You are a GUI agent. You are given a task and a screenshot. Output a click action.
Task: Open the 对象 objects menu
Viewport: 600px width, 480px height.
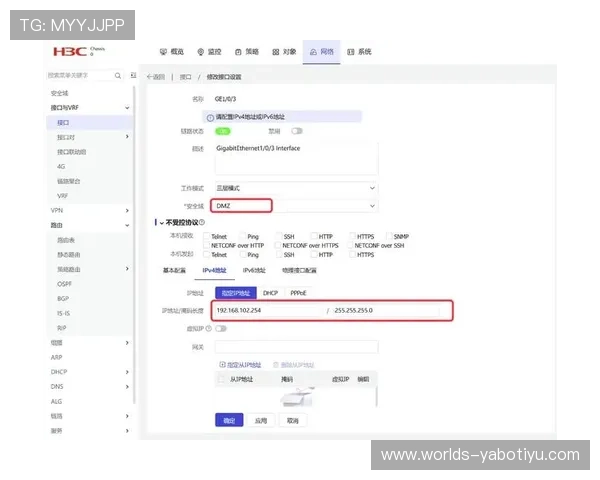284,52
